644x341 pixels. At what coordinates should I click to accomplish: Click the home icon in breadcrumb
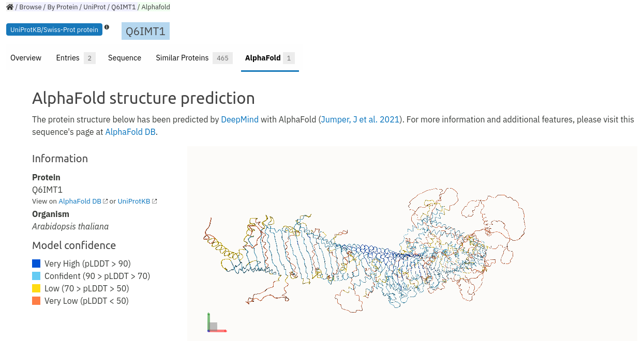10,7
